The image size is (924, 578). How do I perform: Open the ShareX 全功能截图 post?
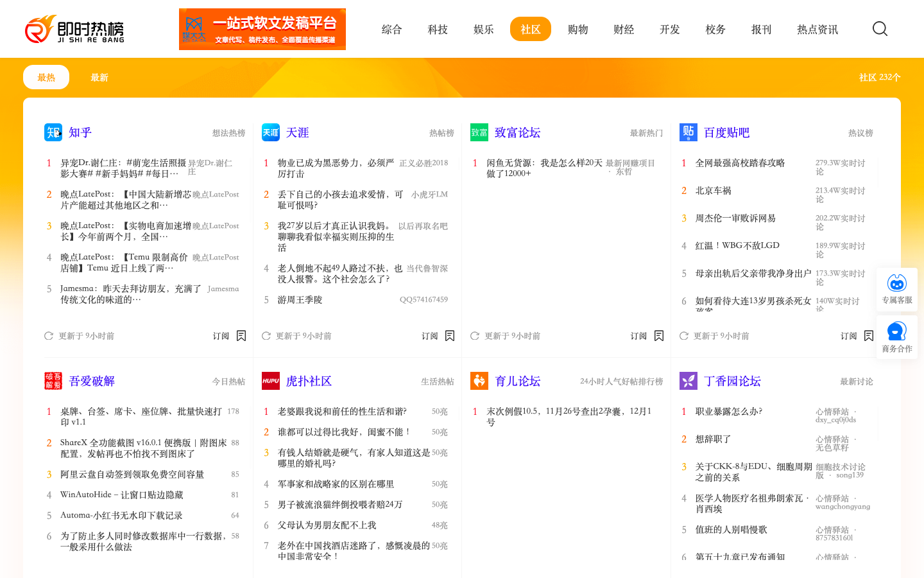tap(144, 448)
